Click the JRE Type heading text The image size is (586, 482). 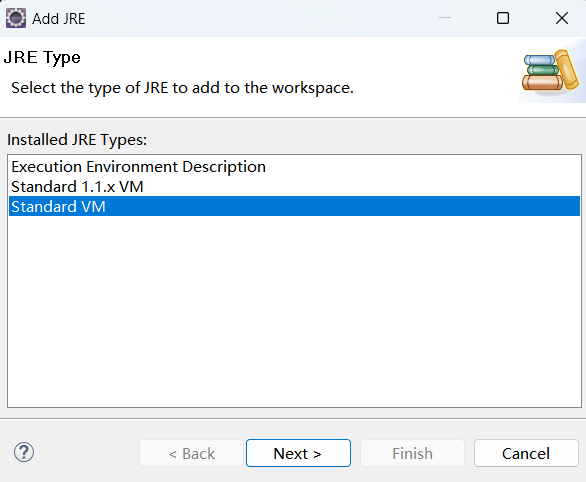(42, 58)
